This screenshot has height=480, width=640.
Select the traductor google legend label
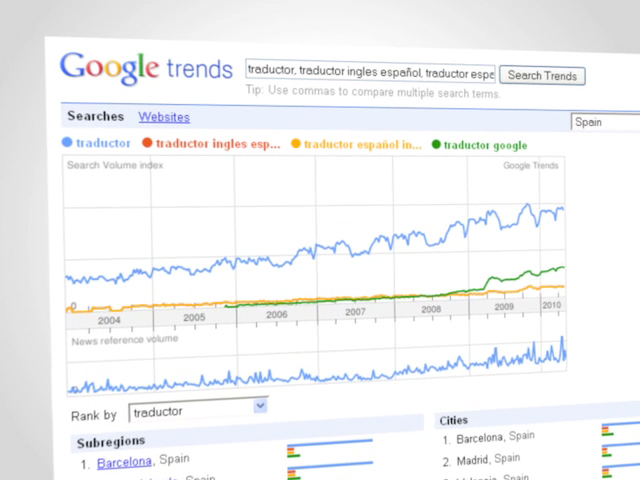click(x=485, y=145)
